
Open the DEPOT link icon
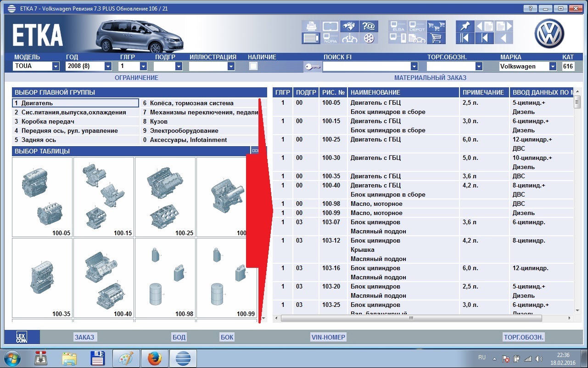pyautogui.click(x=417, y=26)
